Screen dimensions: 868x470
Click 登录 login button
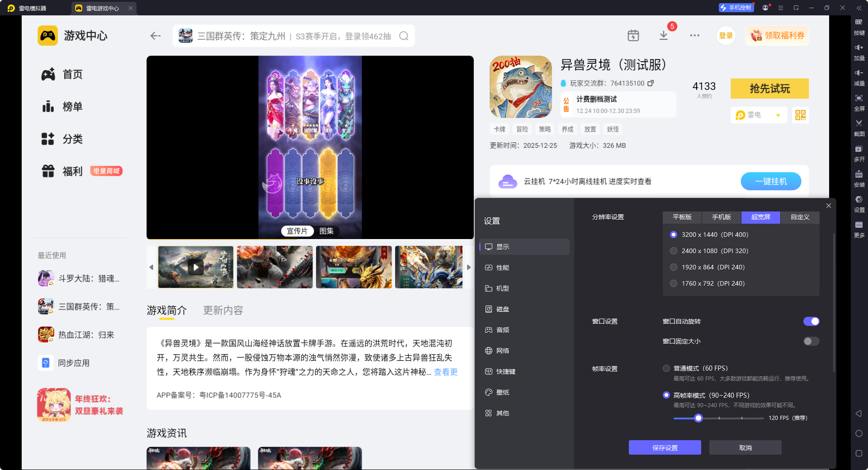coord(726,36)
